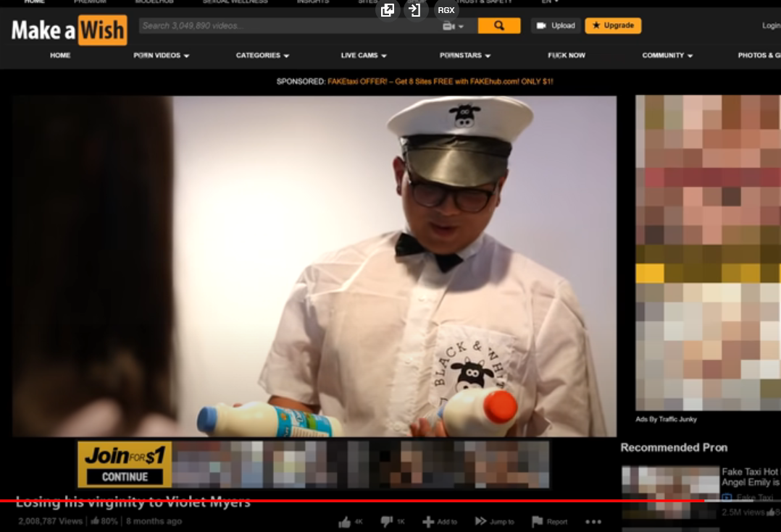Expand the Categories dropdown menu
Viewport: 781px width, 532px height.
pyautogui.click(x=262, y=55)
